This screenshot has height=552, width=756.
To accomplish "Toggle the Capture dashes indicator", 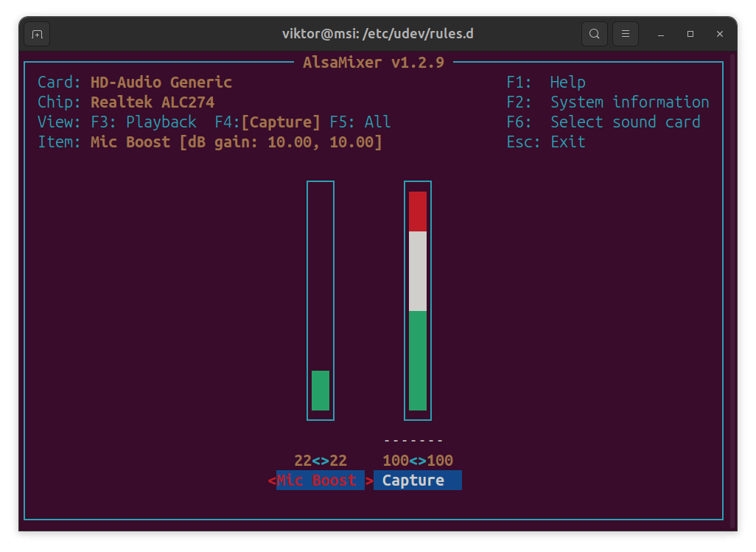I will (413, 441).
